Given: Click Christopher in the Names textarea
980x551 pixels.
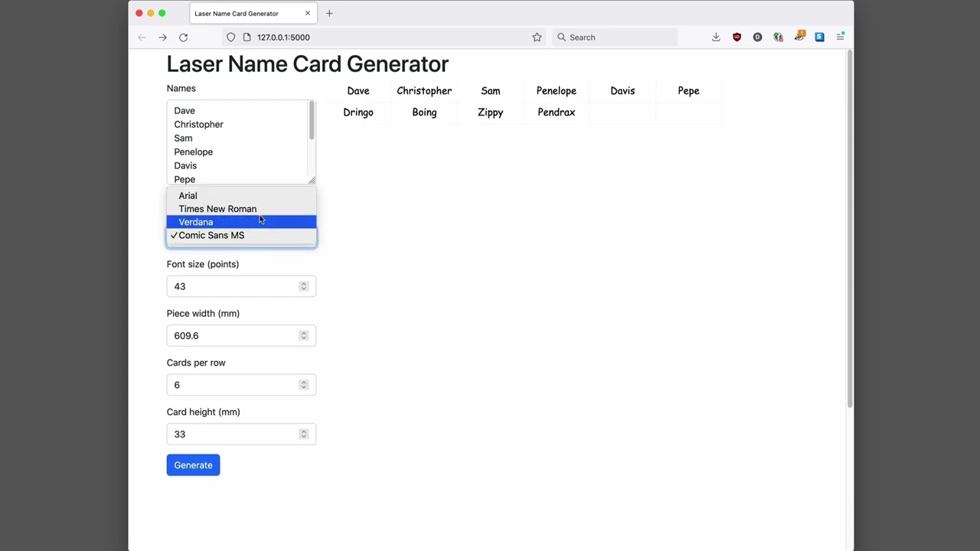Looking at the screenshot, I should pyautogui.click(x=198, y=125).
